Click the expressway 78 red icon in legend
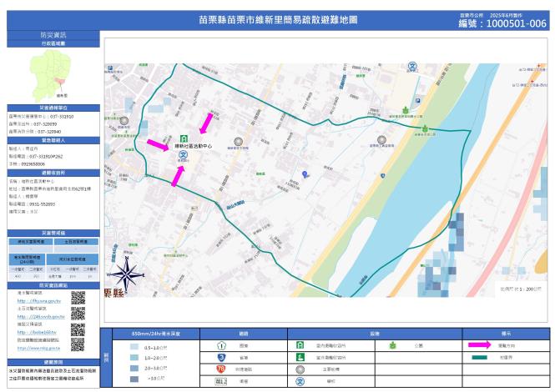The height and width of the screenshot is (392, 555). [x=221, y=368]
